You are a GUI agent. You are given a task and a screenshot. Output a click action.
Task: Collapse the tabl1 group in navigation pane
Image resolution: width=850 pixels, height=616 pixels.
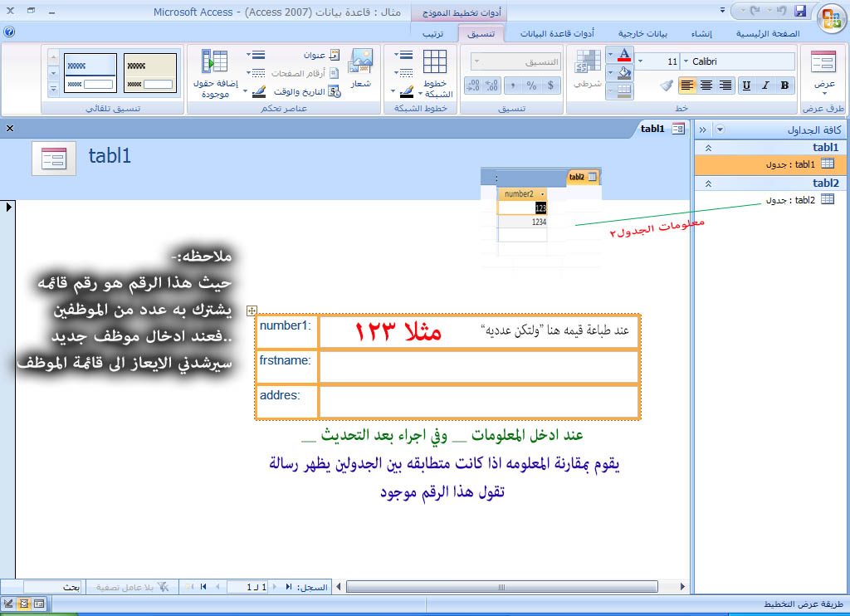(x=708, y=148)
